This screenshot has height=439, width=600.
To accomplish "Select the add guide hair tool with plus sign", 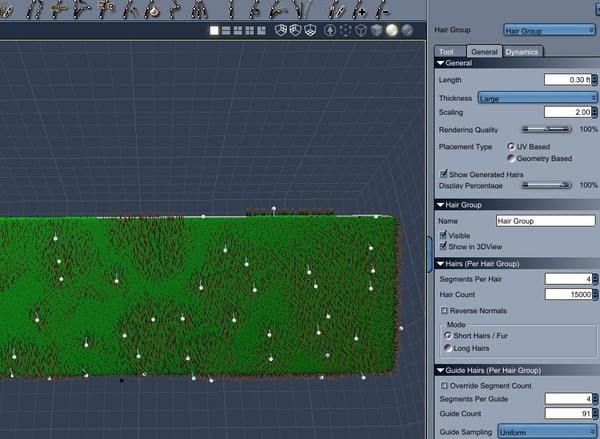I will [359, 9].
